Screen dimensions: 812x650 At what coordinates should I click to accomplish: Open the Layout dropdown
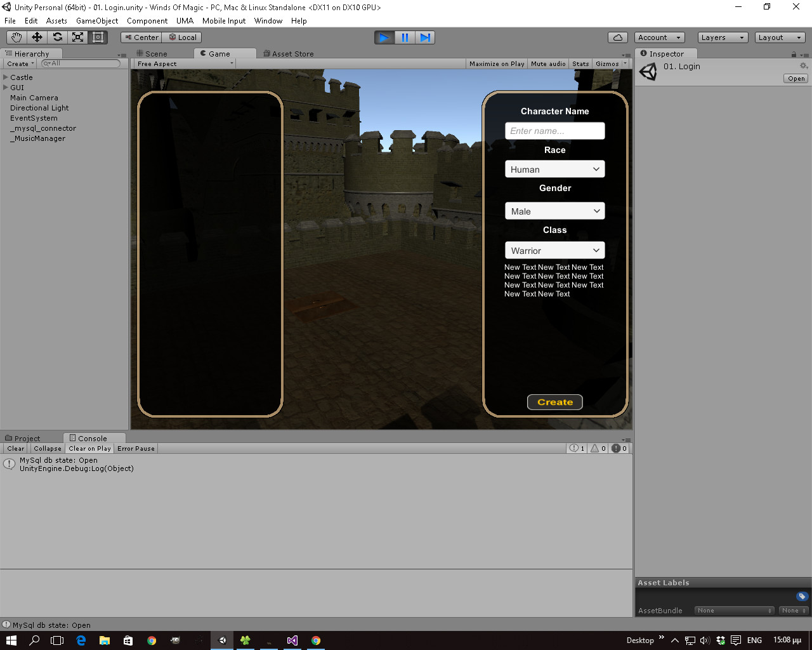click(780, 37)
